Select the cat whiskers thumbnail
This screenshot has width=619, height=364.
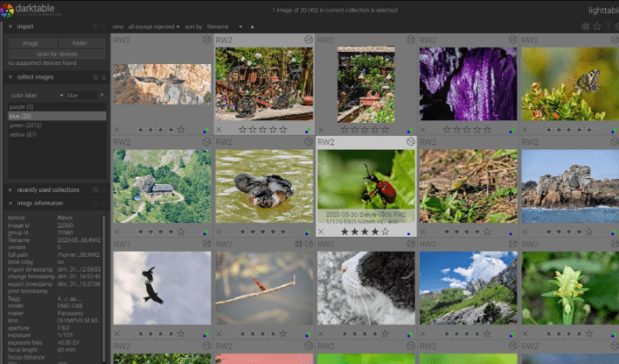[366, 288]
